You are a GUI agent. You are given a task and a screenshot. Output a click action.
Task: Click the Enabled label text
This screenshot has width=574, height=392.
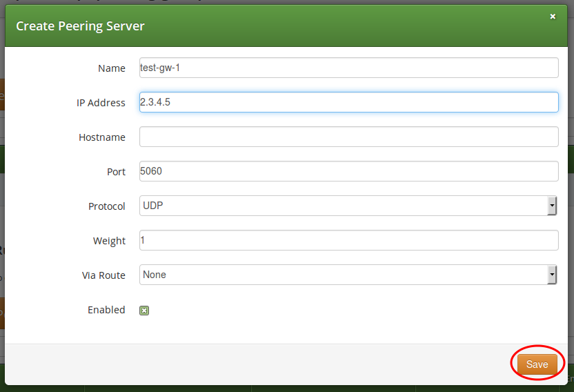[106, 310]
